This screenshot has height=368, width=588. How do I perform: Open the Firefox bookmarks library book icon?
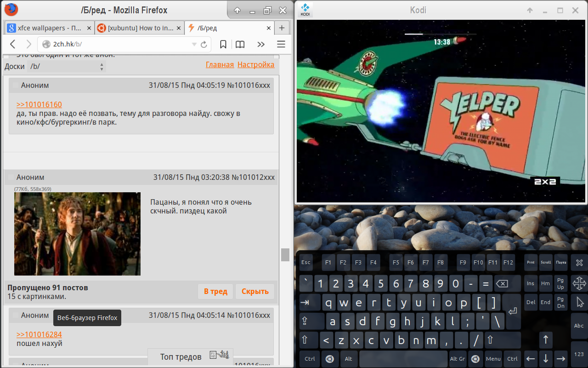point(240,44)
